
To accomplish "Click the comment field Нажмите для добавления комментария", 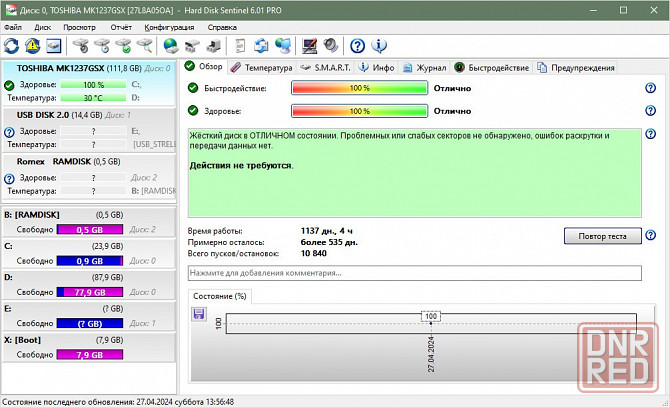I will (414, 273).
